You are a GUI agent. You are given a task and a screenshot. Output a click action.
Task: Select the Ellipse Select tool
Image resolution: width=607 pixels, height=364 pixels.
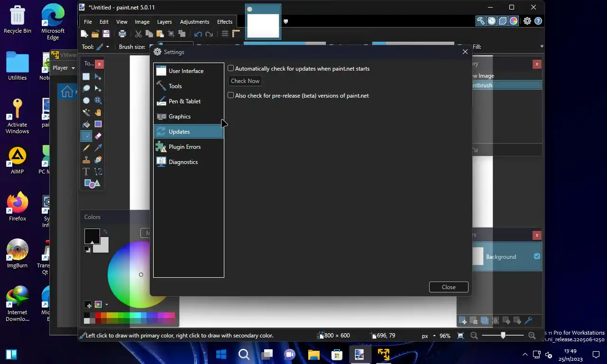tap(86, 100)
